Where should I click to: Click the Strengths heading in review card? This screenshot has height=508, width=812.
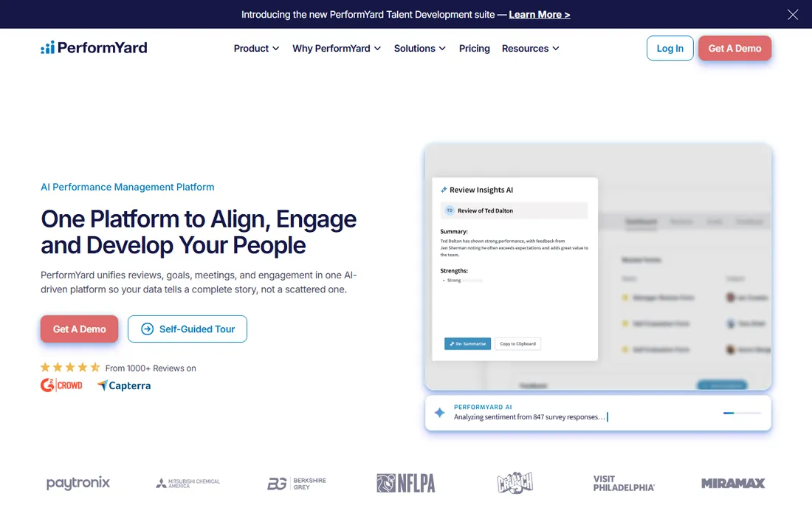(454, 270)
